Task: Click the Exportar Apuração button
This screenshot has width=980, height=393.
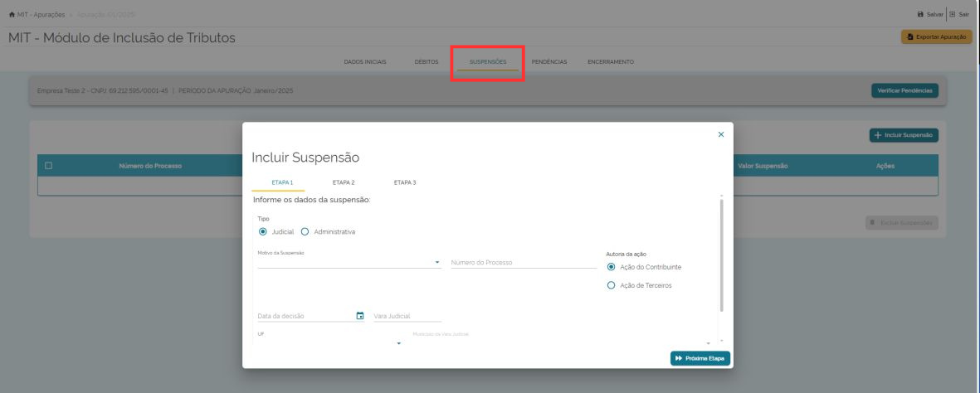Action: tap(936, 37)
